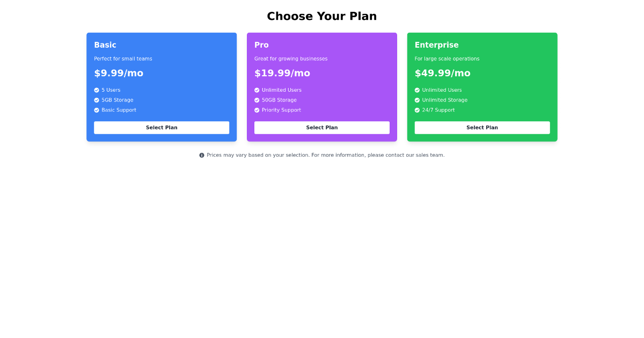Click the checkmark next to Priority Support
Screen dimensions: 644x338
pos(257,110)
